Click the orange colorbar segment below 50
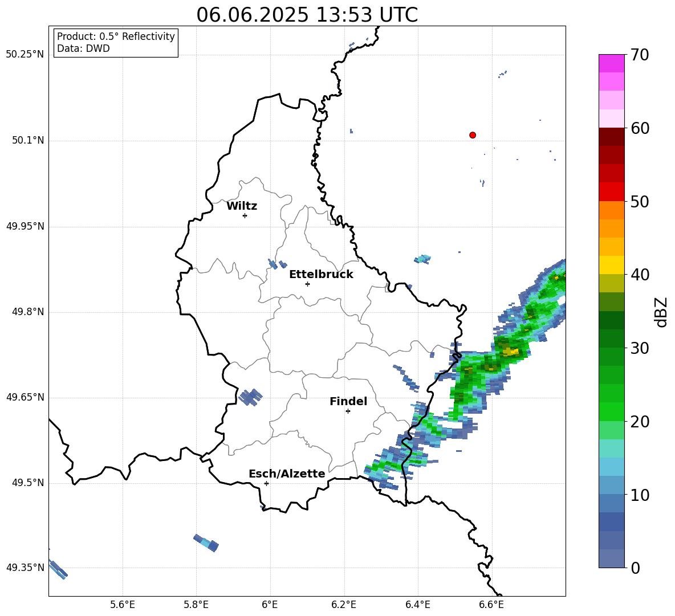Image resolution: width=675 pixels, height=616 pixels. coord(611,210)
